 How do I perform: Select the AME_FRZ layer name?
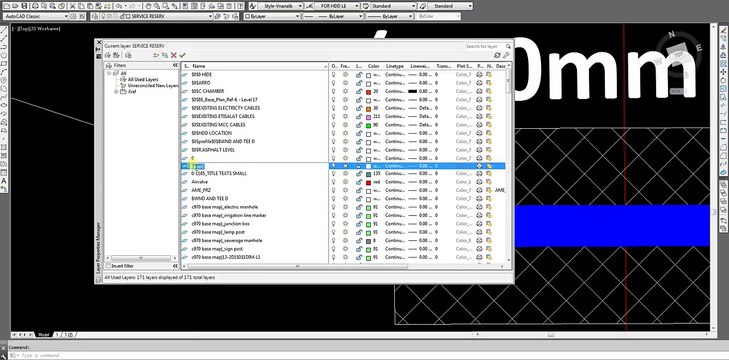[x=201, y=190]
